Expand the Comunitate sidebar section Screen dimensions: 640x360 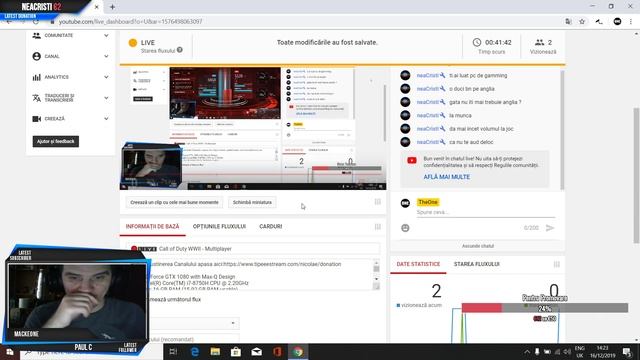(x=106, y=36)
